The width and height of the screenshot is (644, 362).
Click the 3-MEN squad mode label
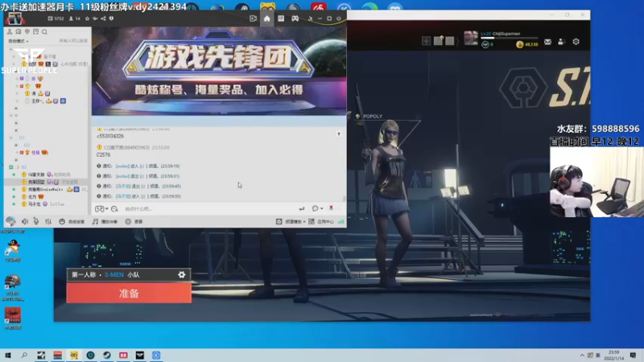(114, 274)
